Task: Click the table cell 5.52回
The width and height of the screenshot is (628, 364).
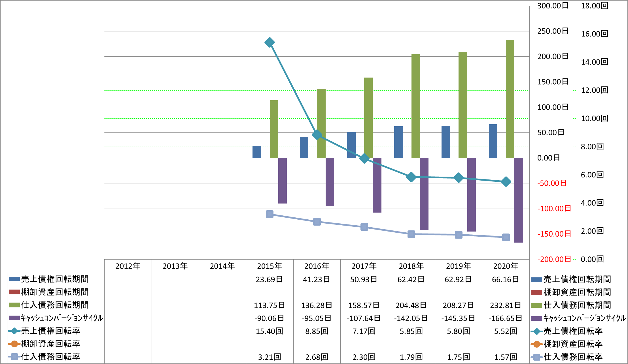Action: 506,331
